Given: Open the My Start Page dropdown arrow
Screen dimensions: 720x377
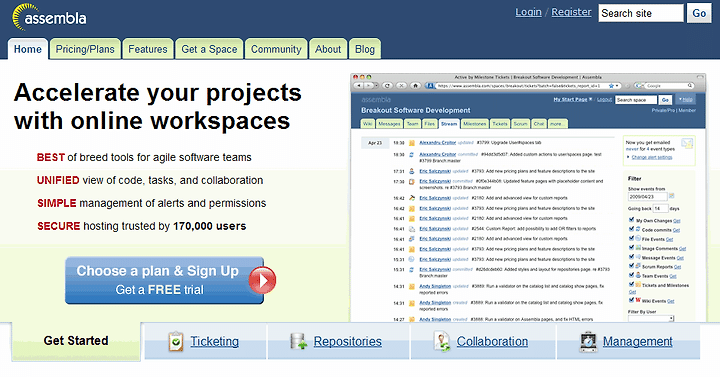Looking at the screenshot, I should tap(591, 99).
